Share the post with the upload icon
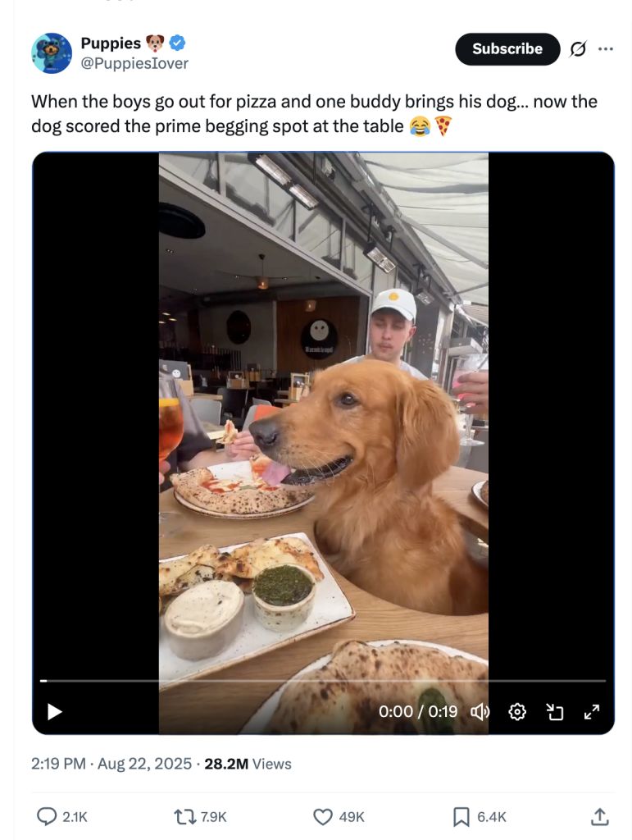The width and height of the screenshot is (632, 840). (599, 816)
